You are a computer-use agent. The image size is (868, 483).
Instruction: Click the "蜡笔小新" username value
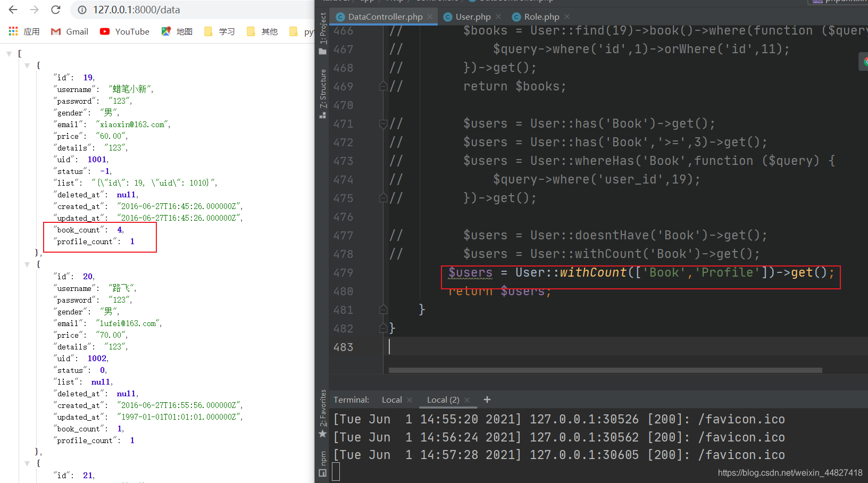[x=130, y=89]
